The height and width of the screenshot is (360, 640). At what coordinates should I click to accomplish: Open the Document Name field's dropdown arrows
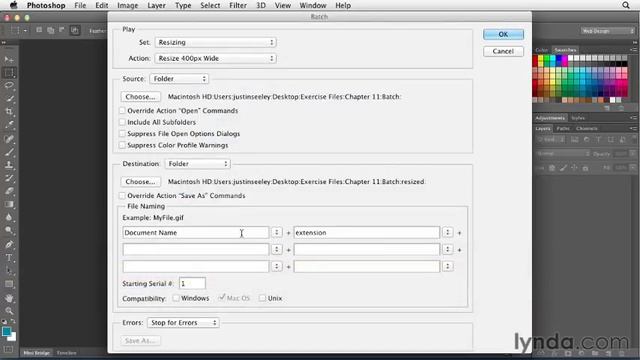tap(277, 232)
